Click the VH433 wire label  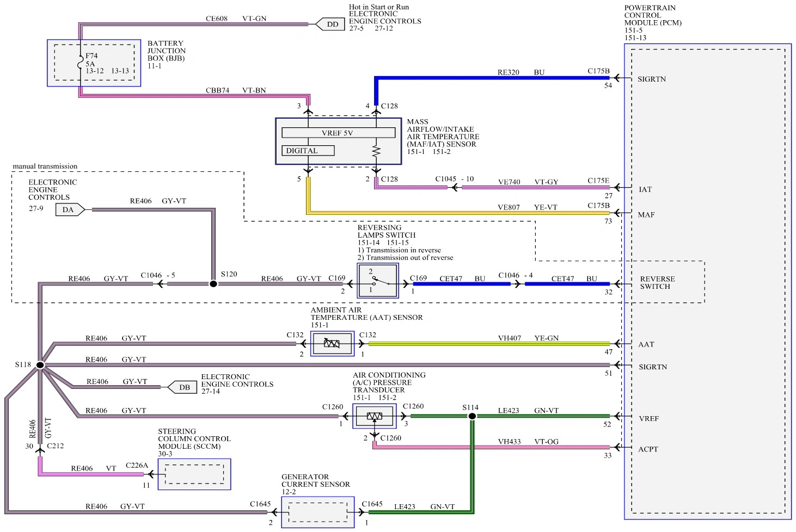click(x=510, y=442)
